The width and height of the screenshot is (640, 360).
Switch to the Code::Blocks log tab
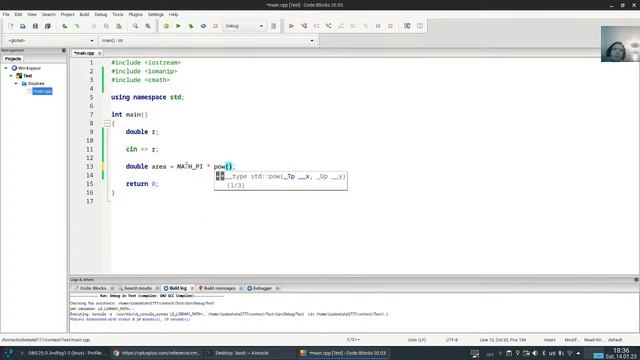92,288
